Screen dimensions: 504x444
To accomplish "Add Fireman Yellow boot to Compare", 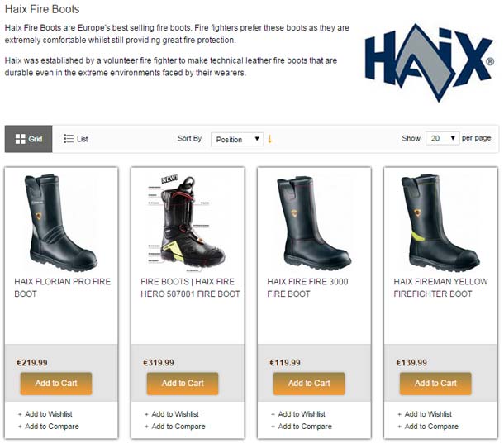I will [431, 427].
